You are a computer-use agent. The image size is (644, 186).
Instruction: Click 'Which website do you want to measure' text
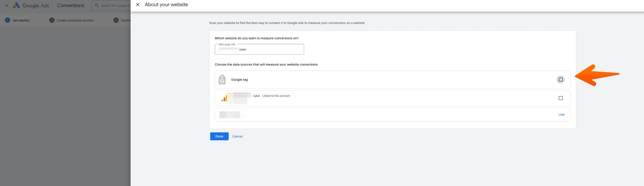[x=257, y=38]
